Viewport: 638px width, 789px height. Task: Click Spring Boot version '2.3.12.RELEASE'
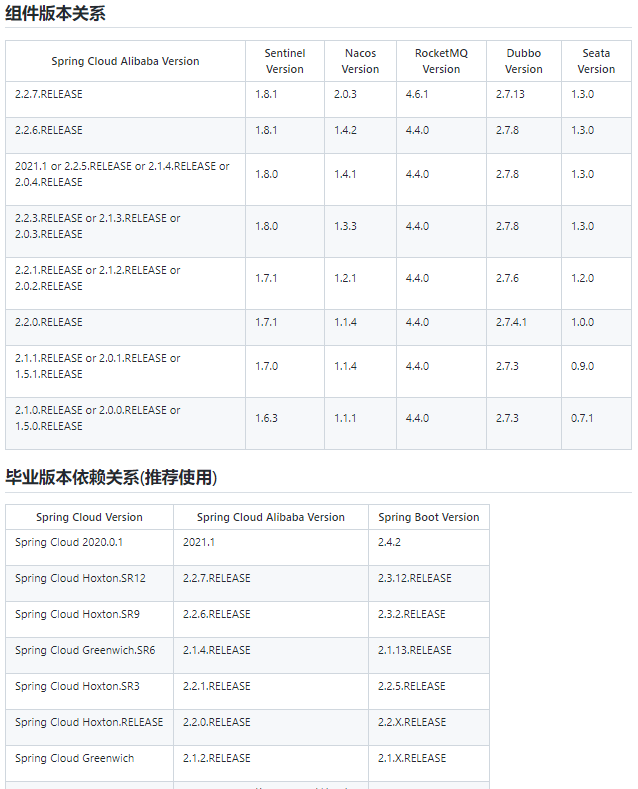pyautogui.click(x=415, y=578)
